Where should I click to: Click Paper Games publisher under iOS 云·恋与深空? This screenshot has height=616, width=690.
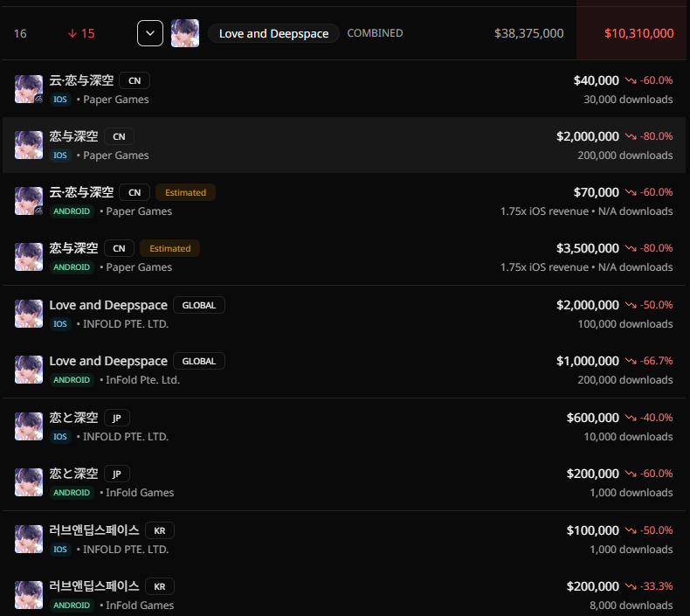click(116, 100)
